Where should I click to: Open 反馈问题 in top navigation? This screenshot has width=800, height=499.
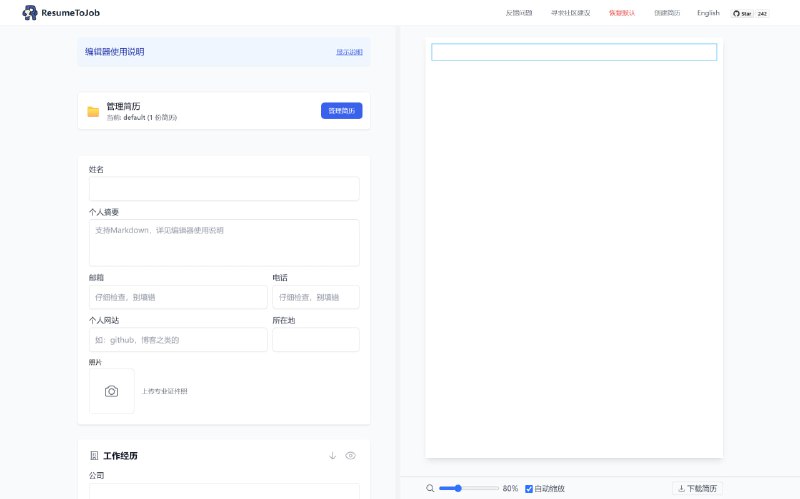point(519,13)
